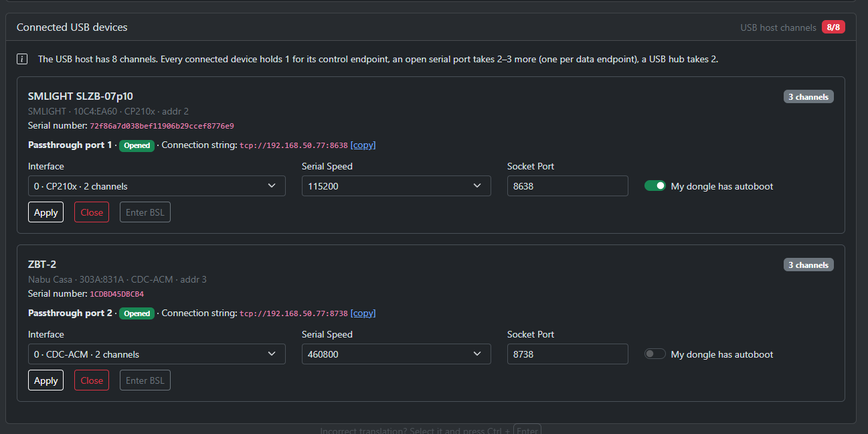Focus Socket Port field containing 8638
Image resolution: width=868 pixels, height=434 pixels.
coord(568,186)
